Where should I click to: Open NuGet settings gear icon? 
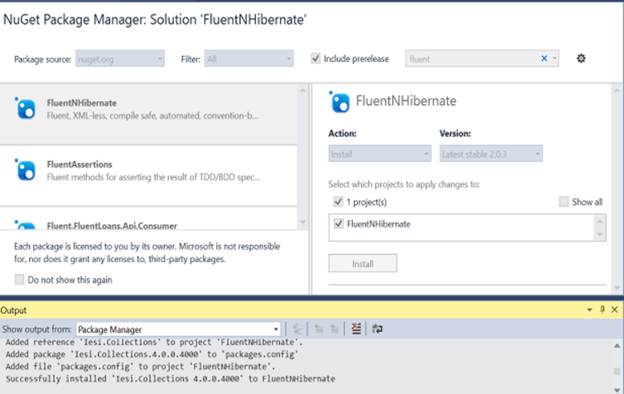pos(581,59)
